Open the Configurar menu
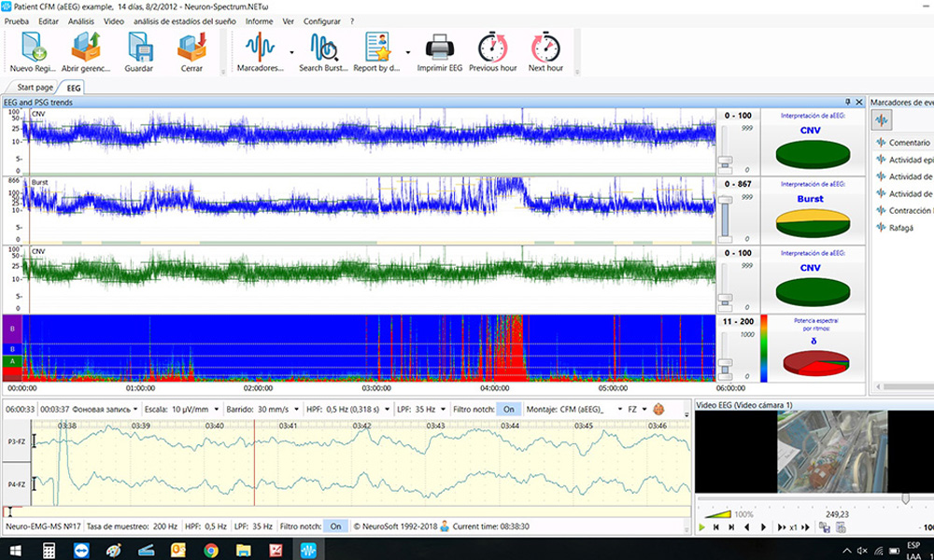 click(322, 21)
